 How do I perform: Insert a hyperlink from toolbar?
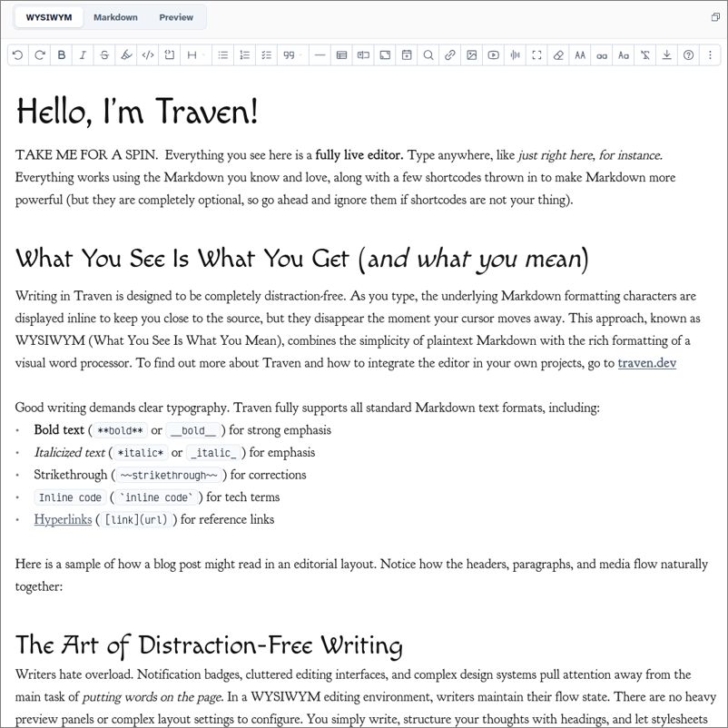coord(450,55)
